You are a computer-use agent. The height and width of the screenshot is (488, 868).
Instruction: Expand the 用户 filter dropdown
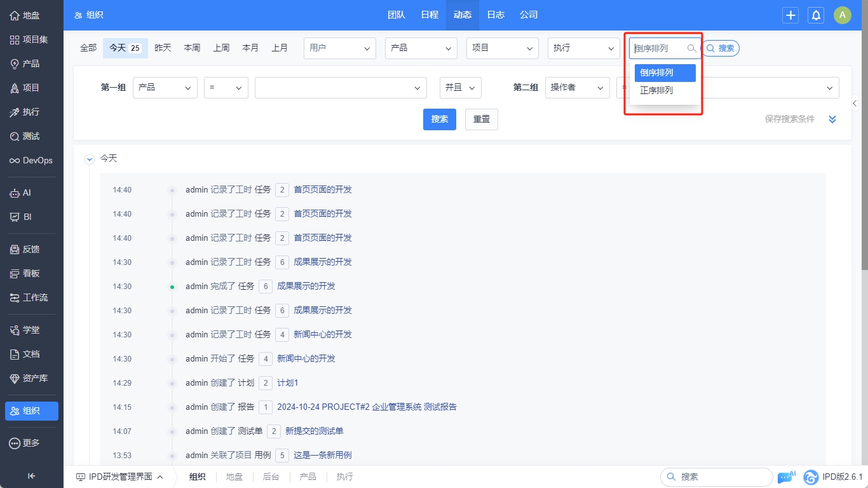point(340,48)
